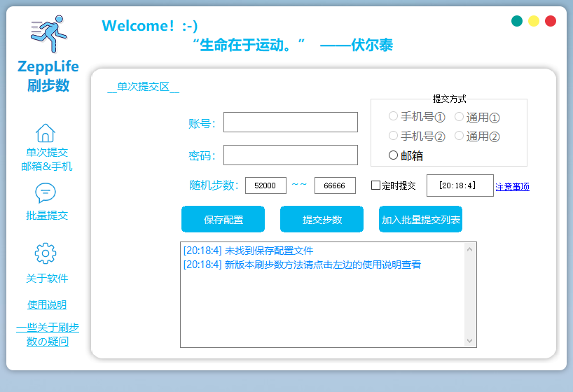Click the scheduled time field [20:18:4]
Screen dimensions: 573x392
460,185
